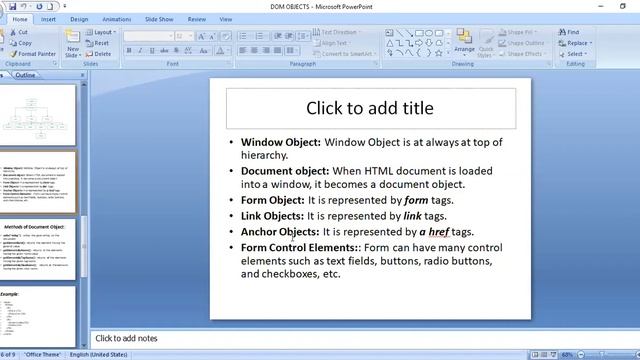Click the New Slide icon
The height and width of the screenshot is (360, 640).
pyautogui.click(x=73, y=37)
